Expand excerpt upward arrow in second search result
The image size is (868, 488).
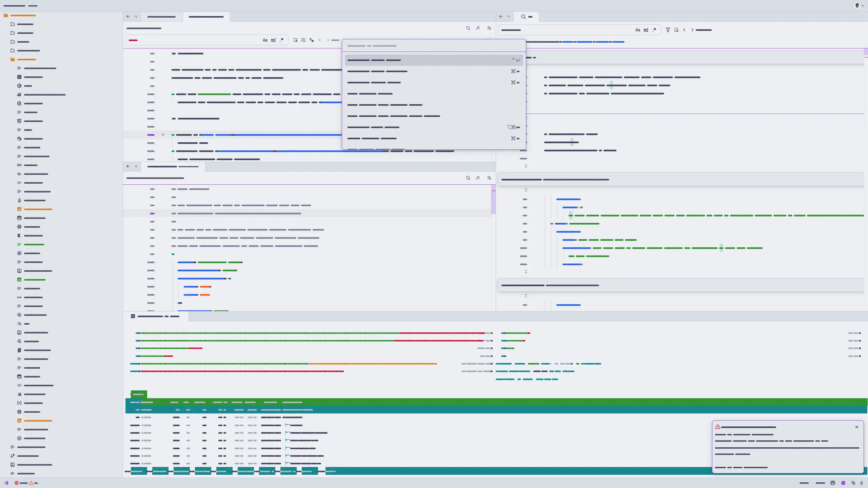coord(526,190)
